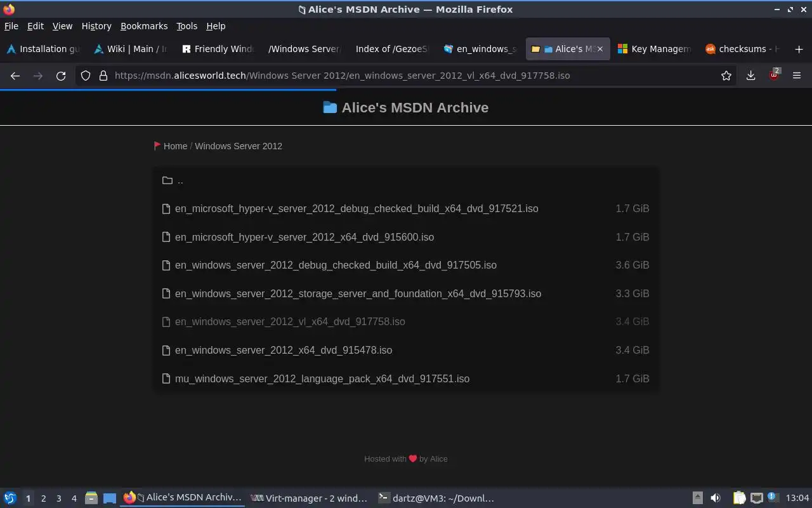The image size is (812, 508).
Task: Switch to the Wiki | Main tab
Action: pos(131,49)
